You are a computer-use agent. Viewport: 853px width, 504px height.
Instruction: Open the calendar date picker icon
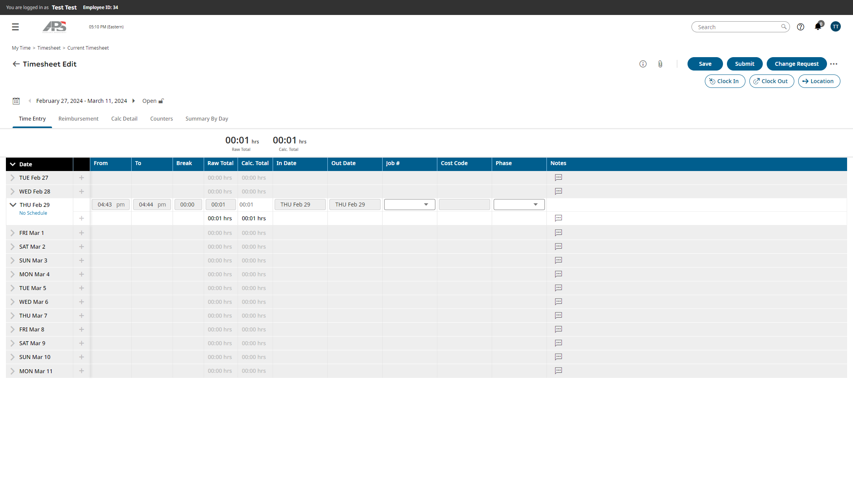click(x=16, y=101)
